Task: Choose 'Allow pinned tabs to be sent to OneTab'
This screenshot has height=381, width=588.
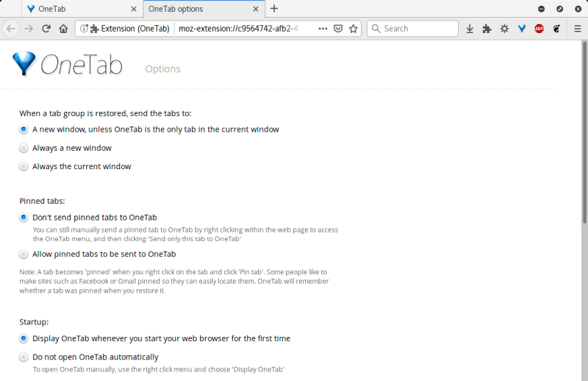Action: pos(24,254)
